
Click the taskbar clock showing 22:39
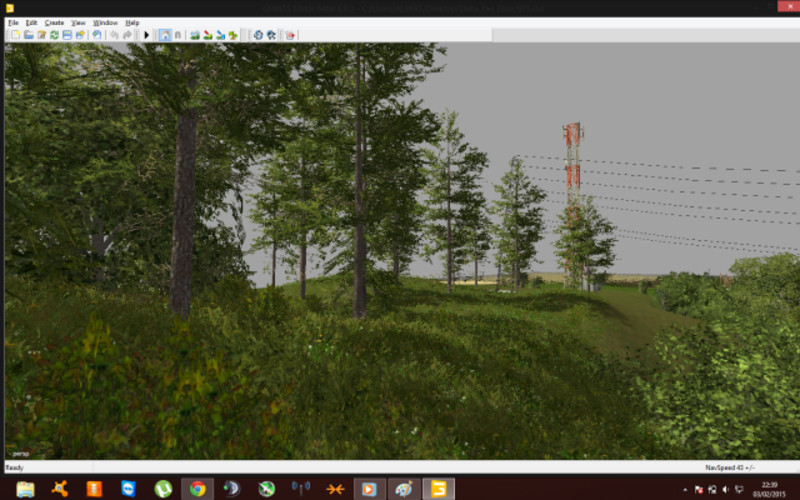[769, 489]
